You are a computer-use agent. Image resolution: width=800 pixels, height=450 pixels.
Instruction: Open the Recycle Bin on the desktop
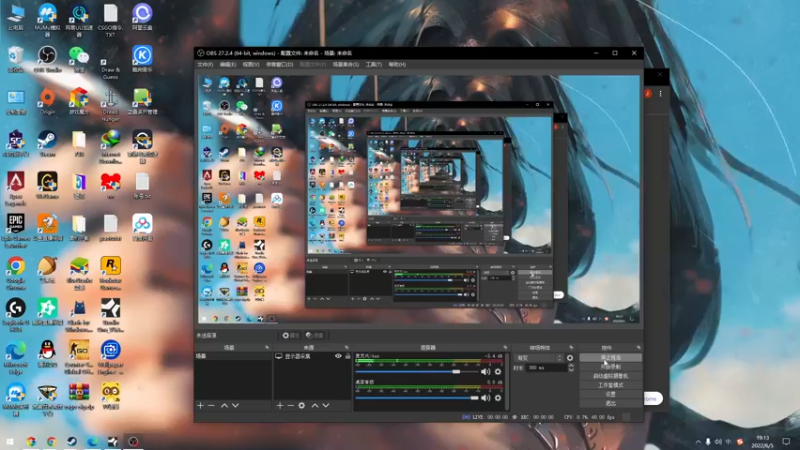click(x=16, y=59)
